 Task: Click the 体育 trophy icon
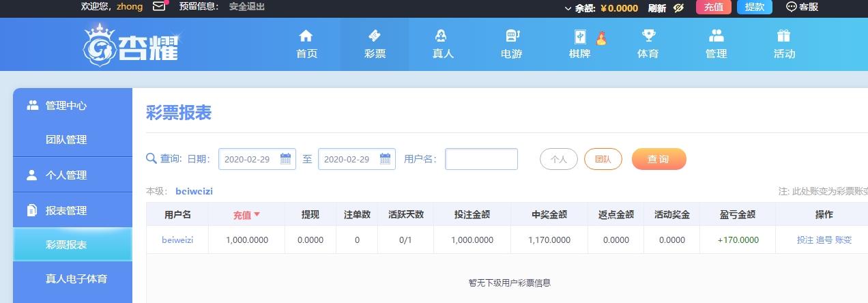(x=648, y=35)
